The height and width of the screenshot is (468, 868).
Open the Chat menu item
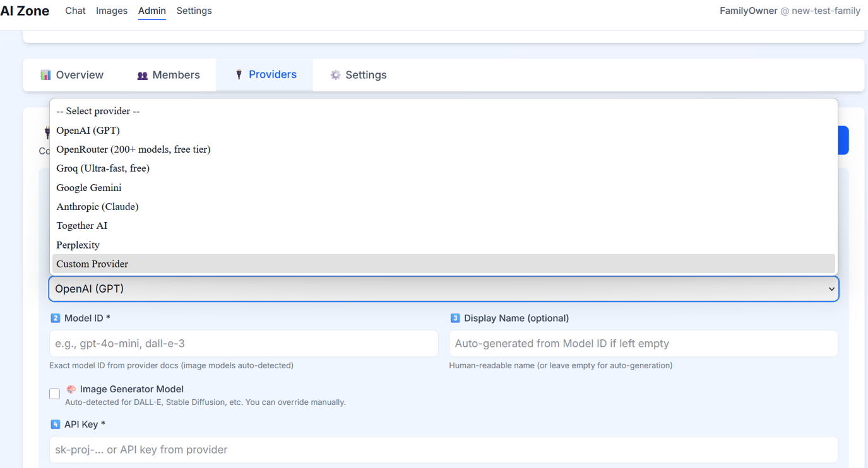pyautogui.click(x=75, y=11)
